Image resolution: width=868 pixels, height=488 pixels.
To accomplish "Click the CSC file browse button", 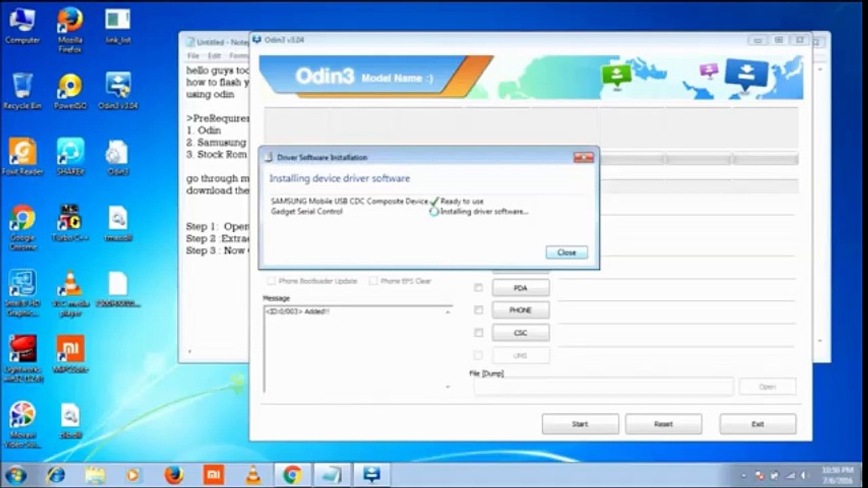I will coord(520,333).
